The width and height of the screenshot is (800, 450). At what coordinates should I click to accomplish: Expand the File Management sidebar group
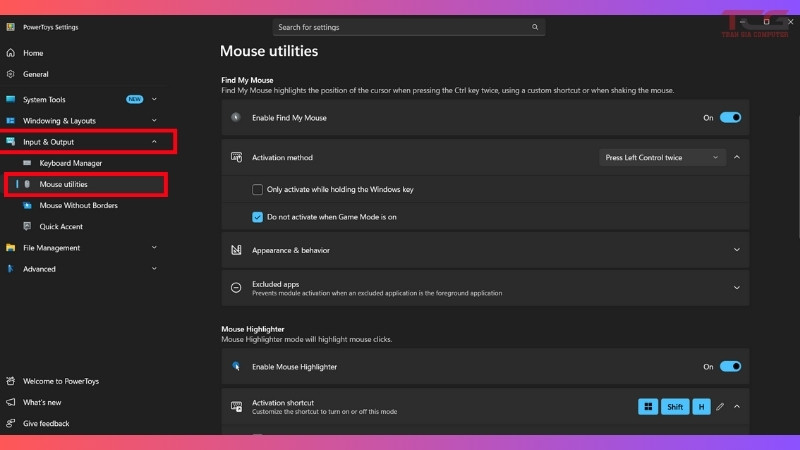52,248
